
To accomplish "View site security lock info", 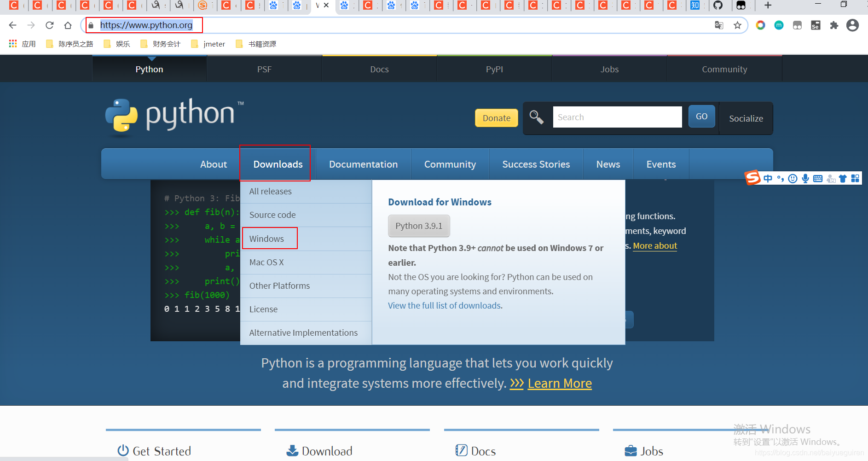I will pyautogui.click(x=91, y=25).
